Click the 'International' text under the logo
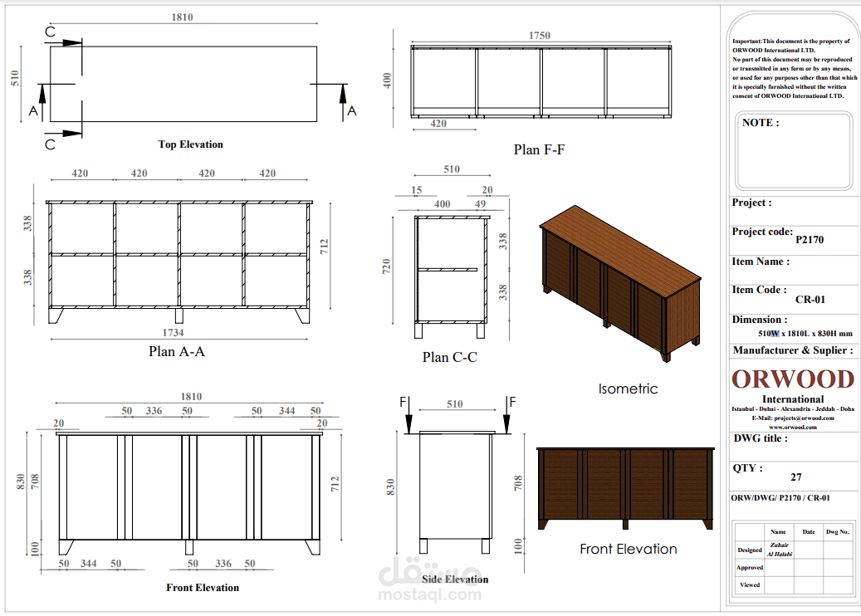The width and height of the screenshot is (861, 616). (793, 399)
